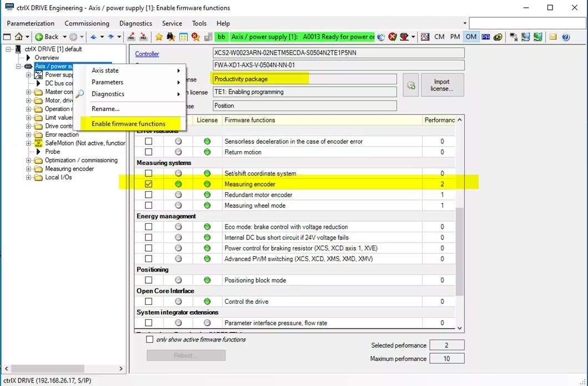Uncheck the Measuring encoder checkbox
Image resolution: width=588 pixels, height=386 pixels.
tap(149, 184)
